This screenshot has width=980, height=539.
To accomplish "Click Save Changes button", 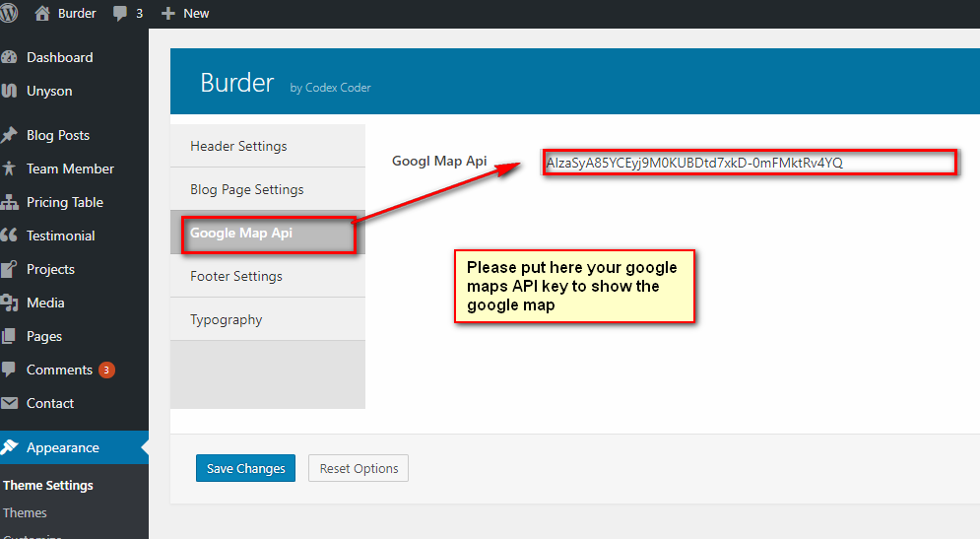I will click(245, 468).
